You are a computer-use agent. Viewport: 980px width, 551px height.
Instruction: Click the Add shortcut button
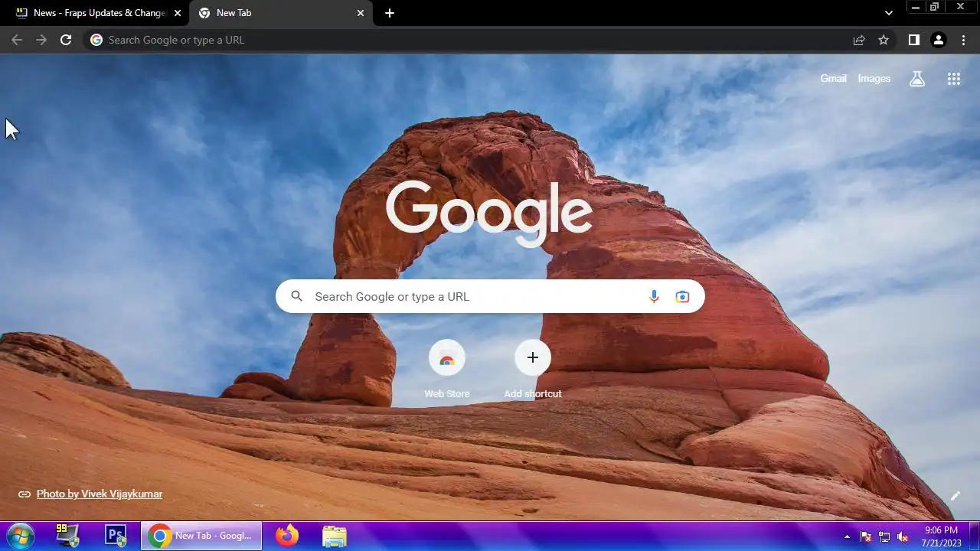533,370
